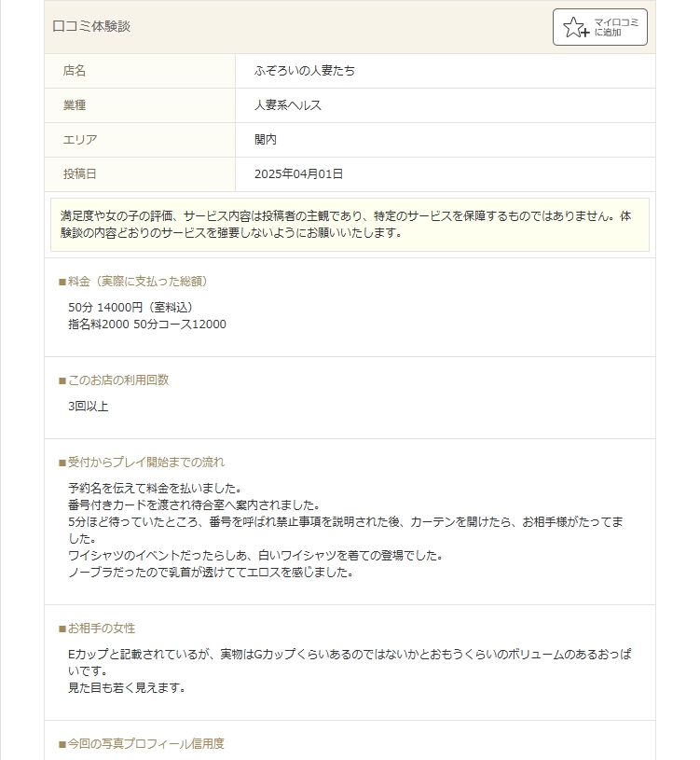
Task: Click the shop name value in 店名 row
Action: tap(304, 71)
